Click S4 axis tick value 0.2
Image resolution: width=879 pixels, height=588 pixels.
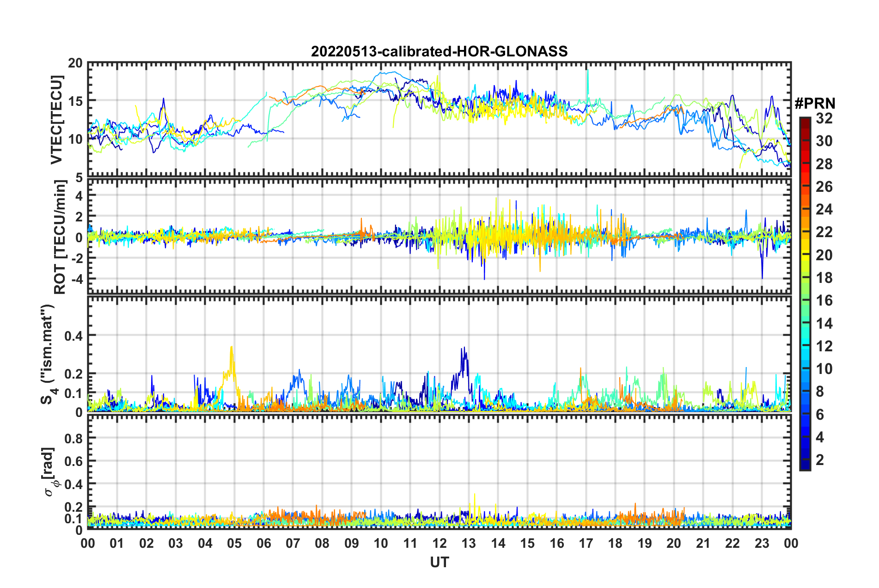73,374
